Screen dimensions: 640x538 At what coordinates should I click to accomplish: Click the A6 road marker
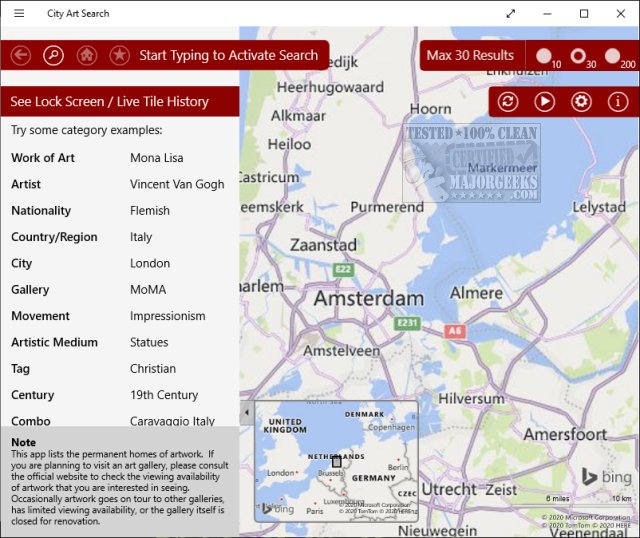455,331
